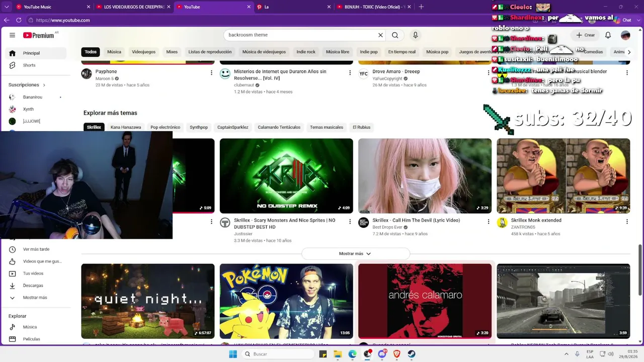Open the account avatar menu
Image resolution: width=644 pixels, height=362 pixels.
[625, 35]
